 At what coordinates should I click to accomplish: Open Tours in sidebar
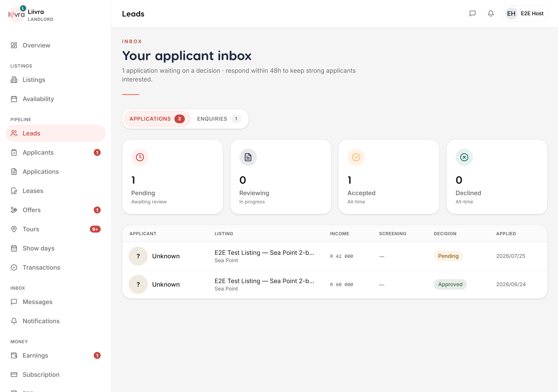(55, 229)
